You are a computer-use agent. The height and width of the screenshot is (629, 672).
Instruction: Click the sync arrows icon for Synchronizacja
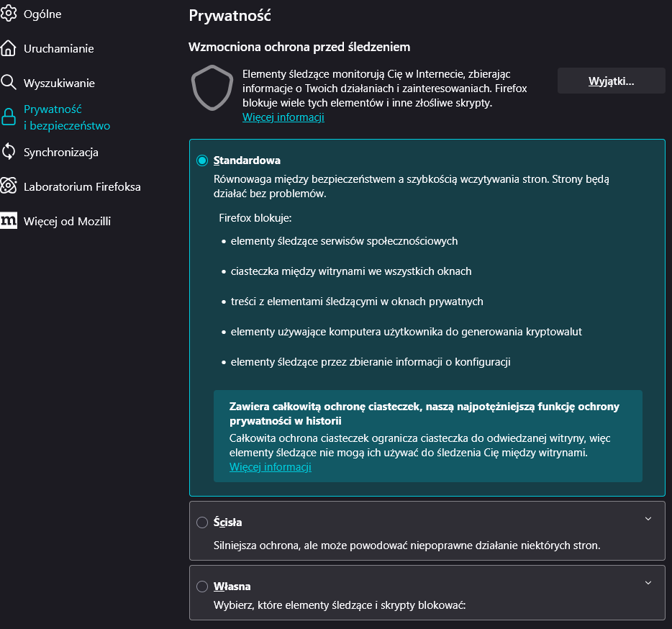point(9,152)
